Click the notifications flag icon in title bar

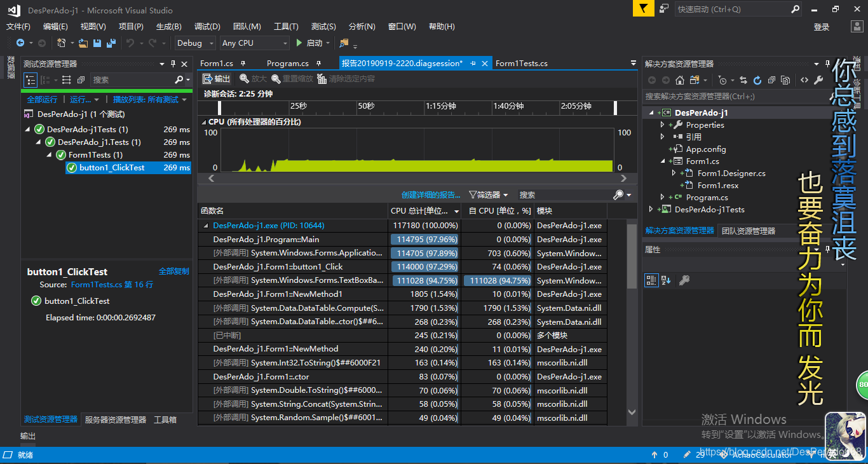coord(643,9)
